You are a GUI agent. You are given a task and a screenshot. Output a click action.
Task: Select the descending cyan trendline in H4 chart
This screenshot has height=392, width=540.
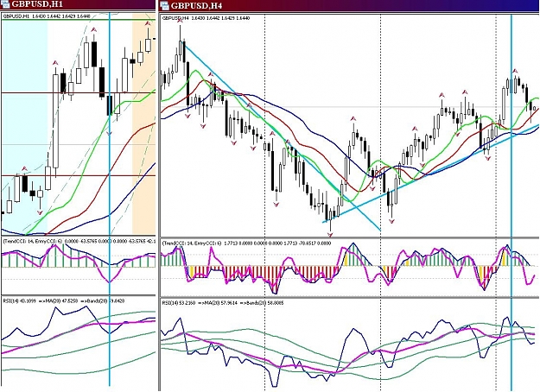coord(283,136)
